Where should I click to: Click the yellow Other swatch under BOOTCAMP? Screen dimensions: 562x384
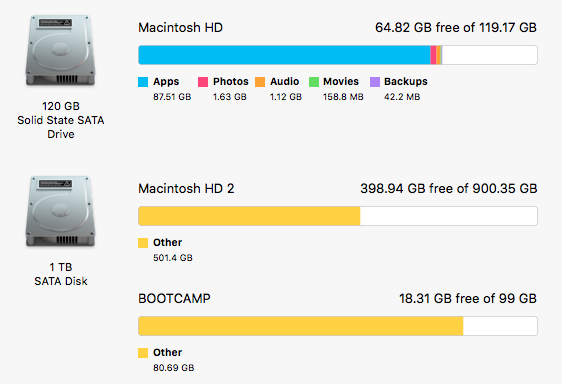[x=143, y=353]
